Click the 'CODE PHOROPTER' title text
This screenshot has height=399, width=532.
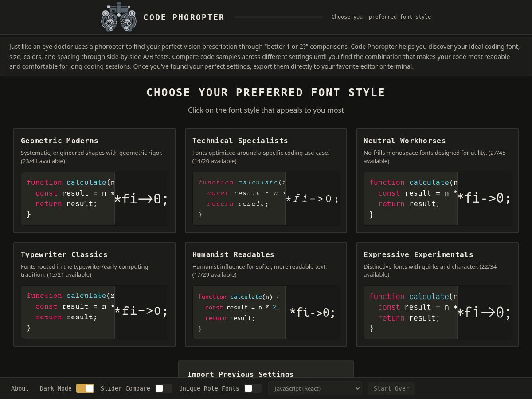(184, 17)
